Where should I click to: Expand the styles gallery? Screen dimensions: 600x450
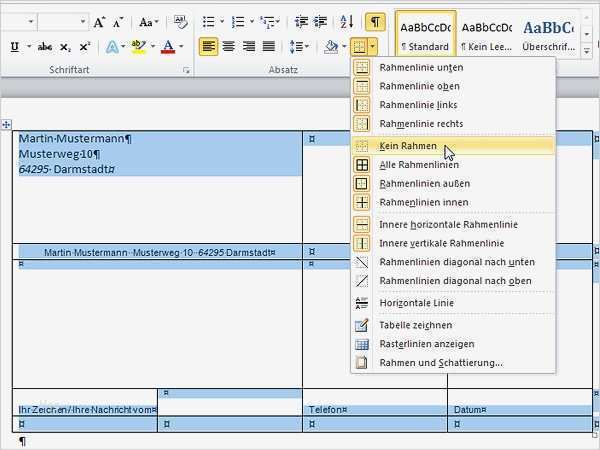tap(587, 51)
